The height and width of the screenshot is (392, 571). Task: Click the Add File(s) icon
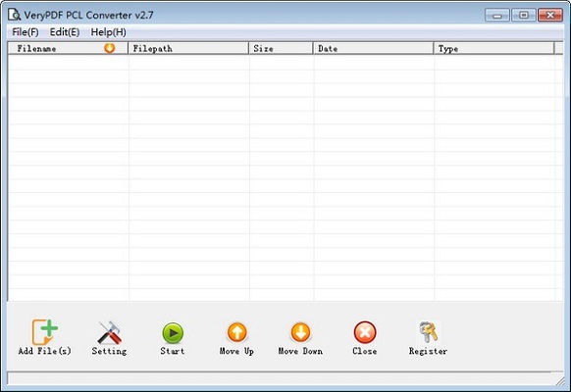pos(45,331)
